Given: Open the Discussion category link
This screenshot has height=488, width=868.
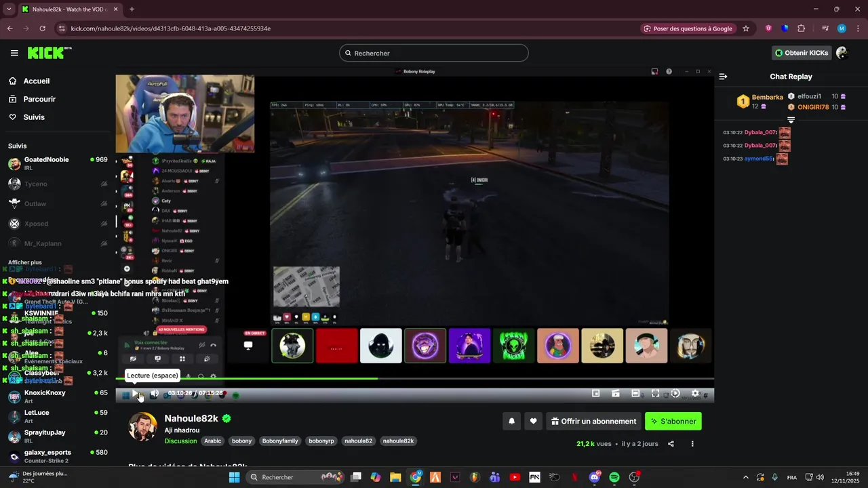Looking at the screenshot, I should [x=180, y=441].
